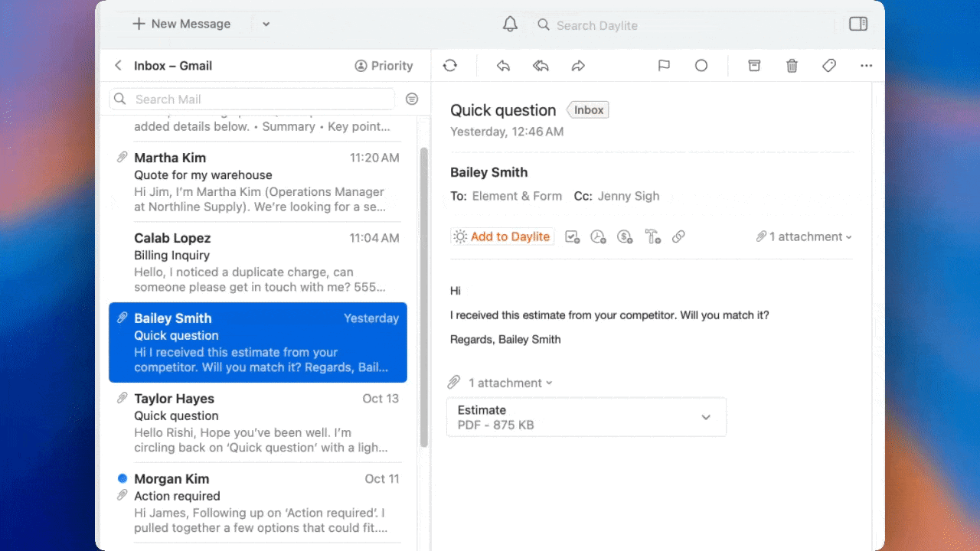980x551 pixels.
Task: Click the tag label icon
Action: pyautogui.click(x=829, y=66)
